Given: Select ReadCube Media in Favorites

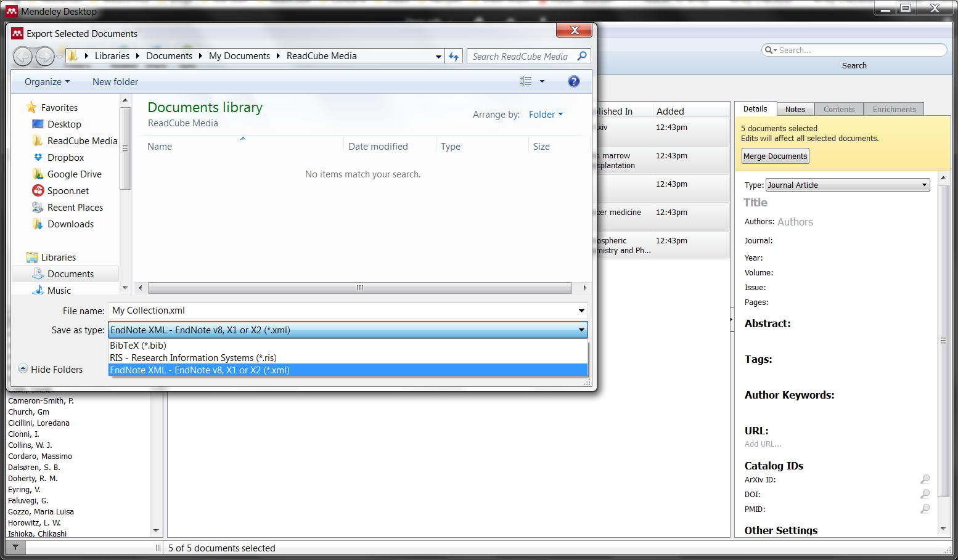Looking at the screenshot, I should point(82,141).
